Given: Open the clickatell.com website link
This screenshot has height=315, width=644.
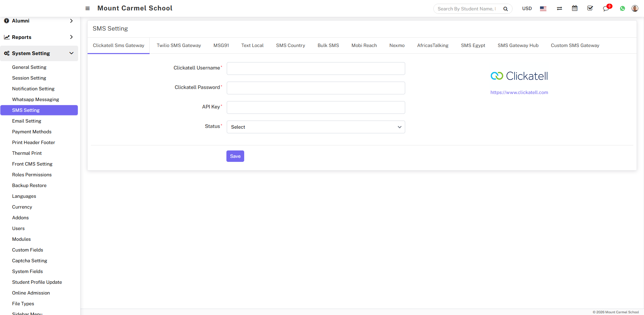Looking at the screenshot, I should pos(519,93).
